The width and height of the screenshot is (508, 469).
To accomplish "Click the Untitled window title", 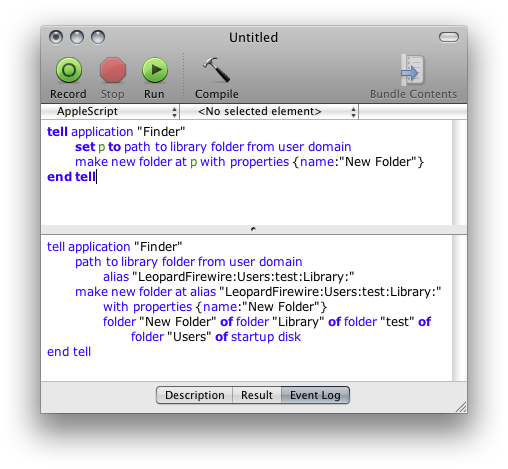I will tap(253, 37).
